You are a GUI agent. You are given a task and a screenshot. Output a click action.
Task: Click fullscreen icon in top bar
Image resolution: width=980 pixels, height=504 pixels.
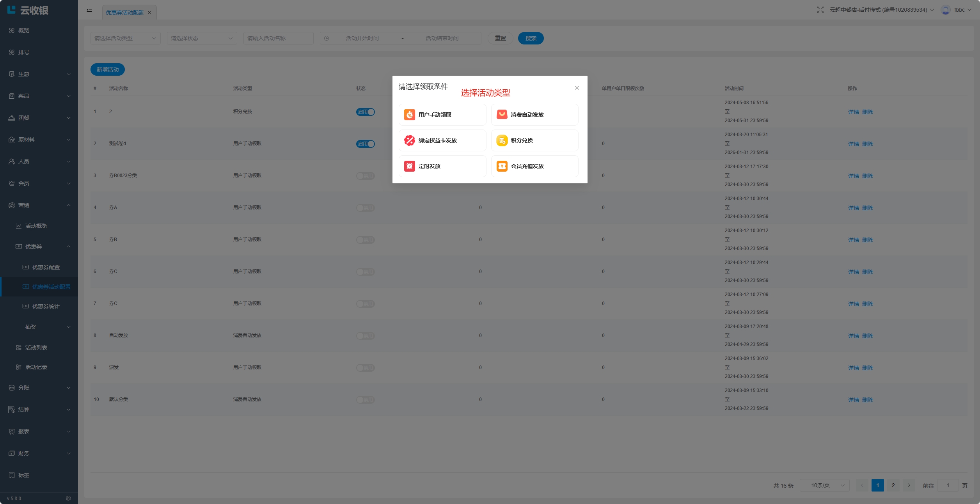click(x=820, y=10)
